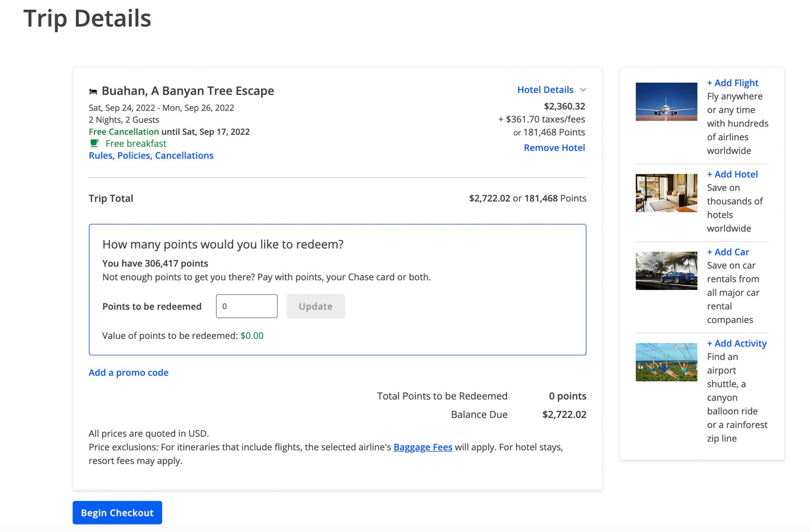
Task: Click the zip line activity thumbnail
Action: [666, 362]
